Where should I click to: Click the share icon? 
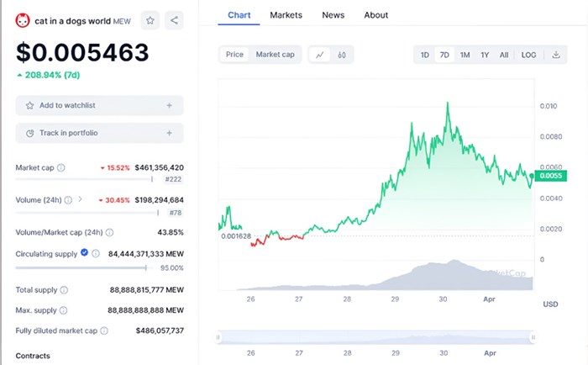(x=174, y=20)
